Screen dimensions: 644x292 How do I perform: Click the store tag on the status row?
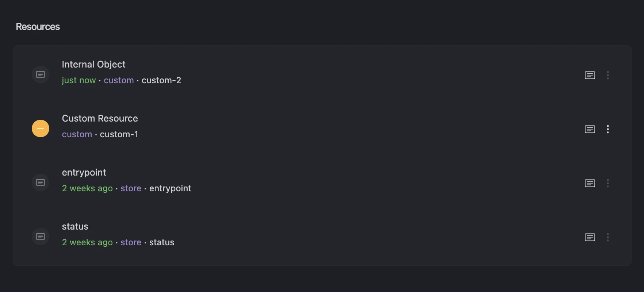pos(131,242)
